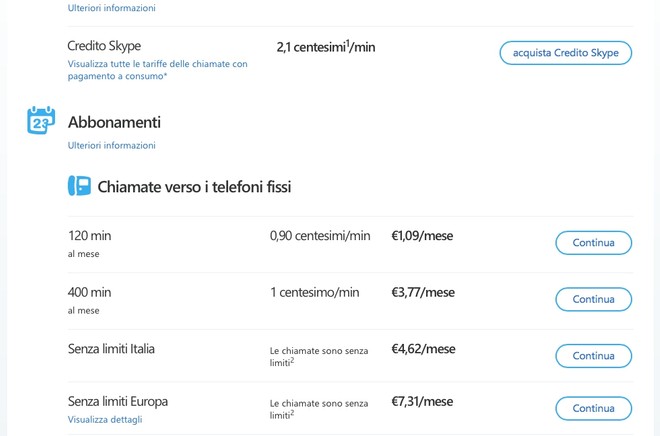
Task: Click the 2,1 centesimi/min rate text
Action: pyautogui.click(x=326, y=47)
